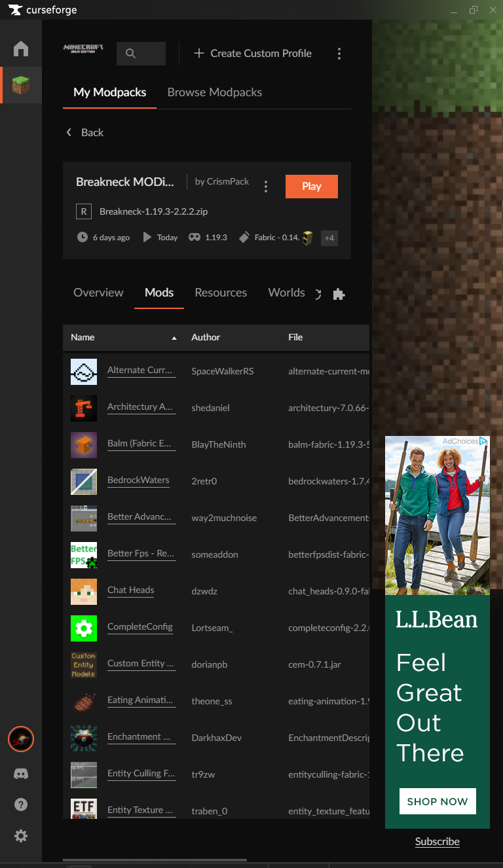Open the Settings gear icon
Viewport: 503px width, 868px height.
click(x=21, y=836)
